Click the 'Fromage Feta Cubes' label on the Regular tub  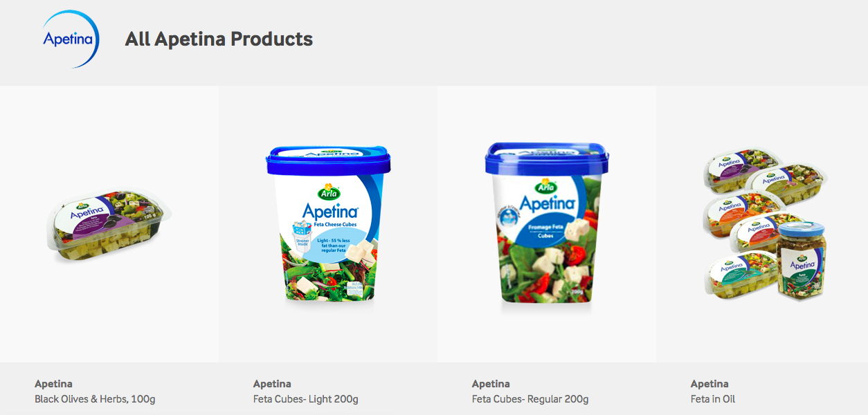[x=547, y=230]
